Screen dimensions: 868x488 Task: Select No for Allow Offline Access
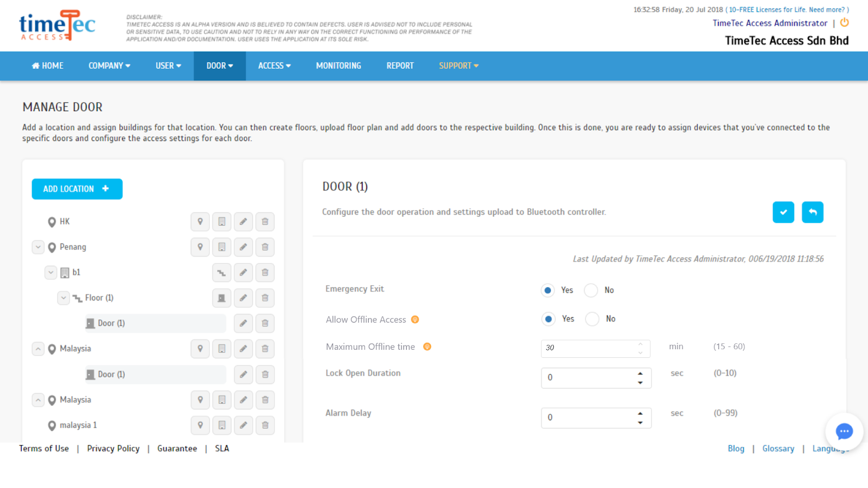tap(592, 319)
